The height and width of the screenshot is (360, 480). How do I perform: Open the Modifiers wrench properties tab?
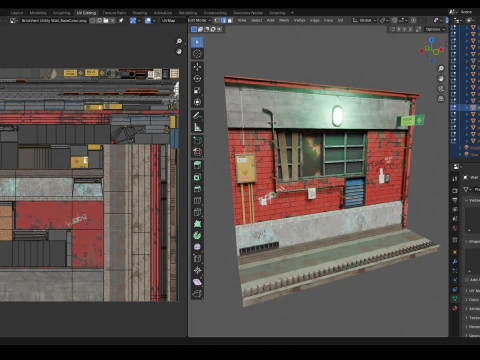click(x=455, y=262)
